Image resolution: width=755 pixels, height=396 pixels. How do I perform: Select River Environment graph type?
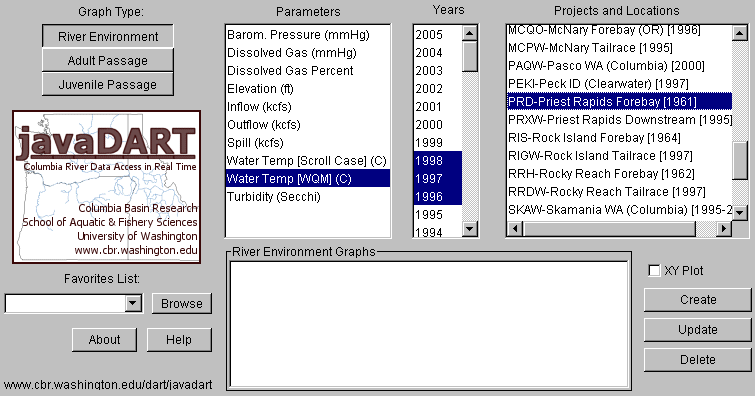click(108, 36)
